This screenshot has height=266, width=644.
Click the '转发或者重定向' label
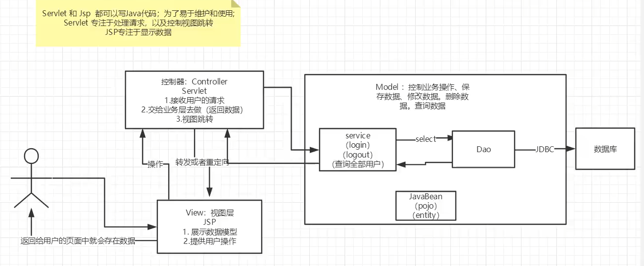(202, 162)
